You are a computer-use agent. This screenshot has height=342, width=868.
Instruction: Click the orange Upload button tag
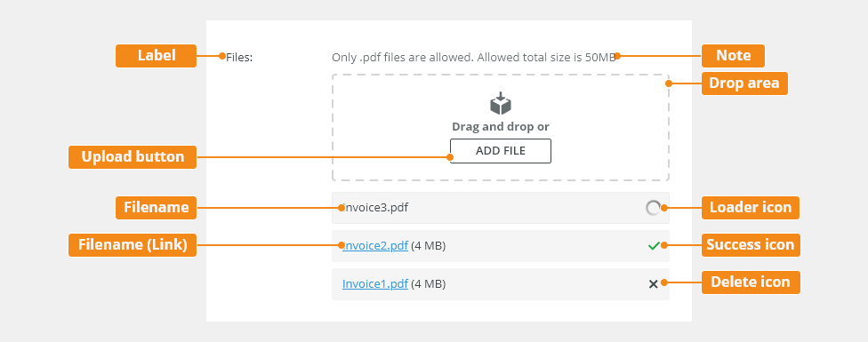[133, 157]
